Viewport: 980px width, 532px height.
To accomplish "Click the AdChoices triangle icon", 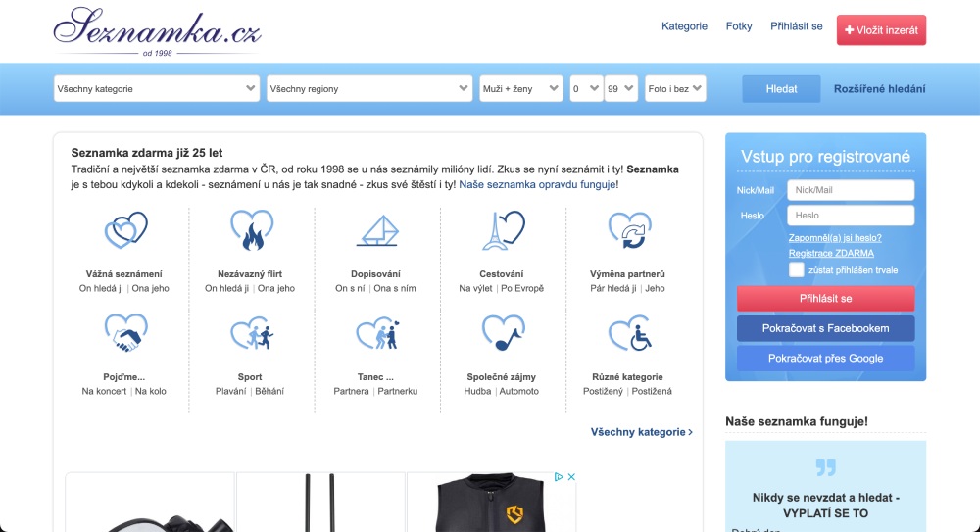I will (x=559, y=477).
